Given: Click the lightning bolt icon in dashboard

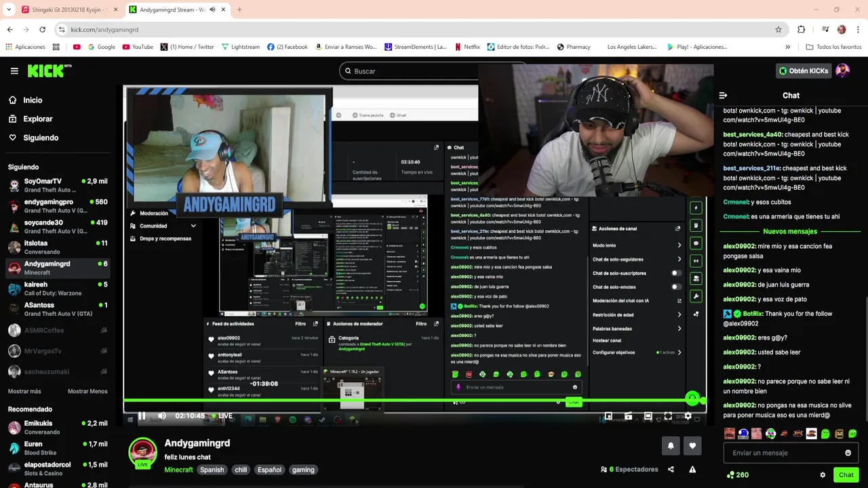Looking at the screenshot, I should pos(696,207).
